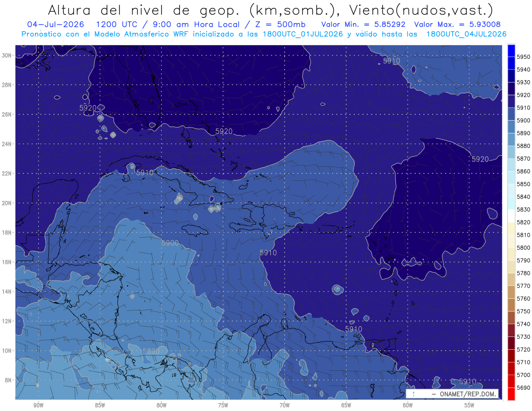This screenshot has width=532, height=411.
Task: Click the 5780 value on the color scale
Action: 524,273
